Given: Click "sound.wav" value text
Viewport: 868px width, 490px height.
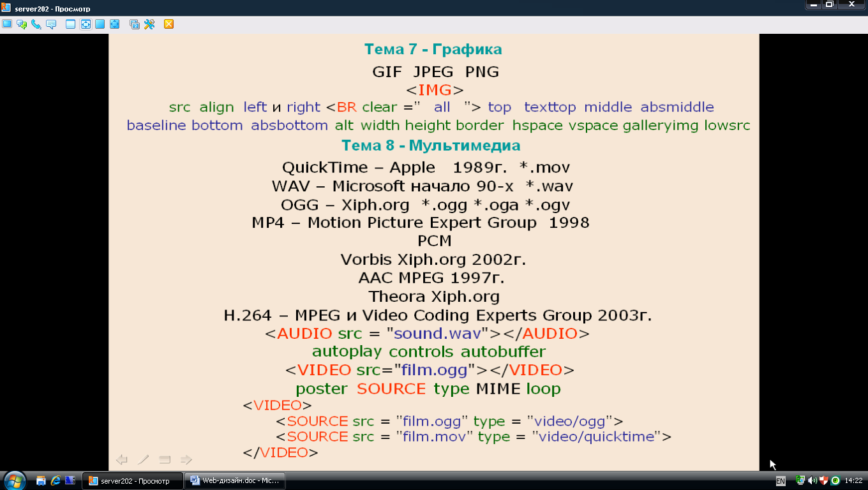Looking at the screenshot, I should pos(437,333).
